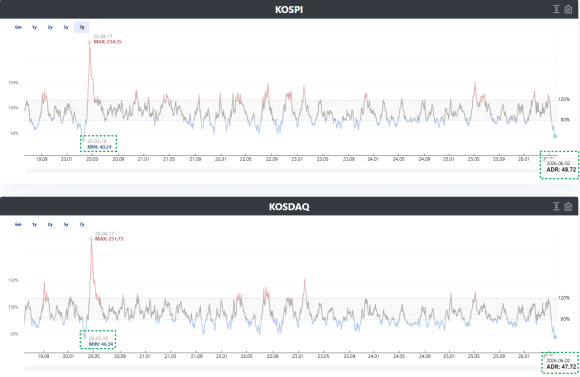This screenshot has height=377, width=580.
Task: Click the KOSDAQ latest data point dot
Action: pos(555,337)
